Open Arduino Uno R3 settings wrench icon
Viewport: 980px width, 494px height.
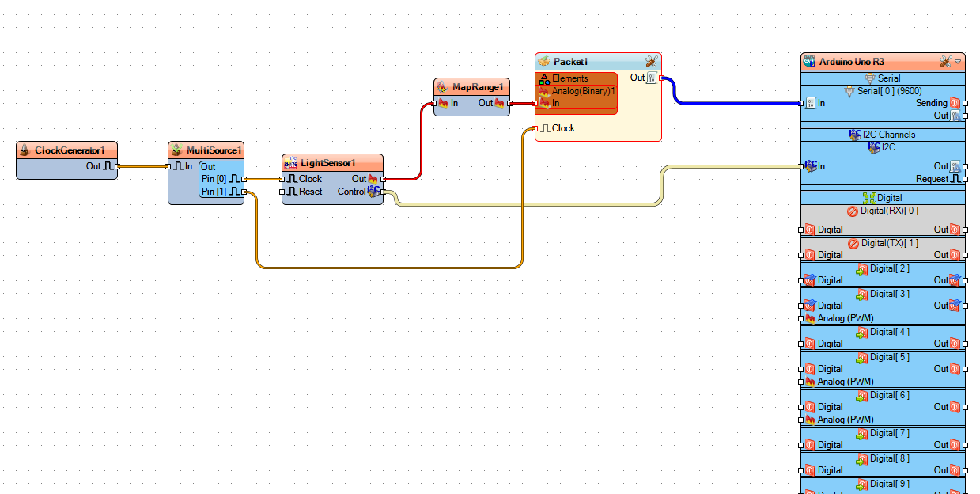tap(946, 61)
